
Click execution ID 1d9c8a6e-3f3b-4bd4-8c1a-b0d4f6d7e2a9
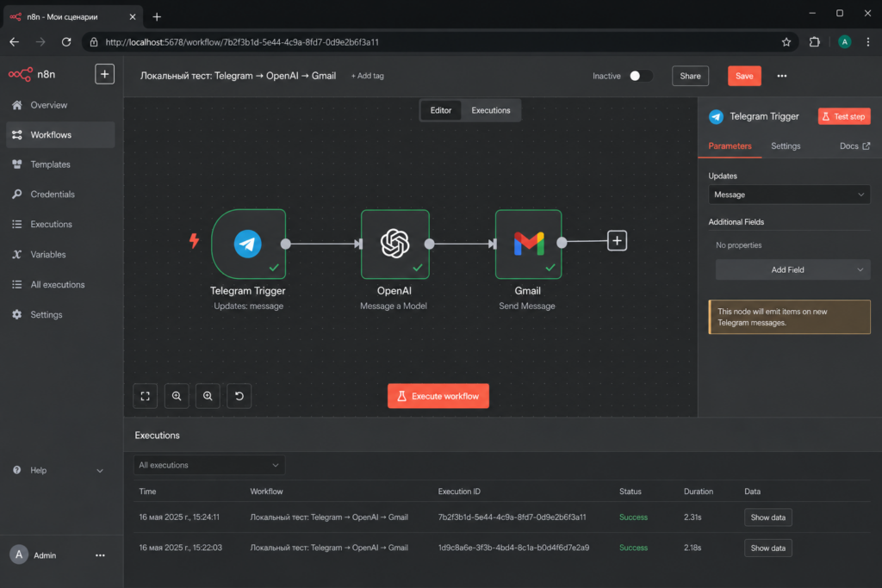pos(513,548)
